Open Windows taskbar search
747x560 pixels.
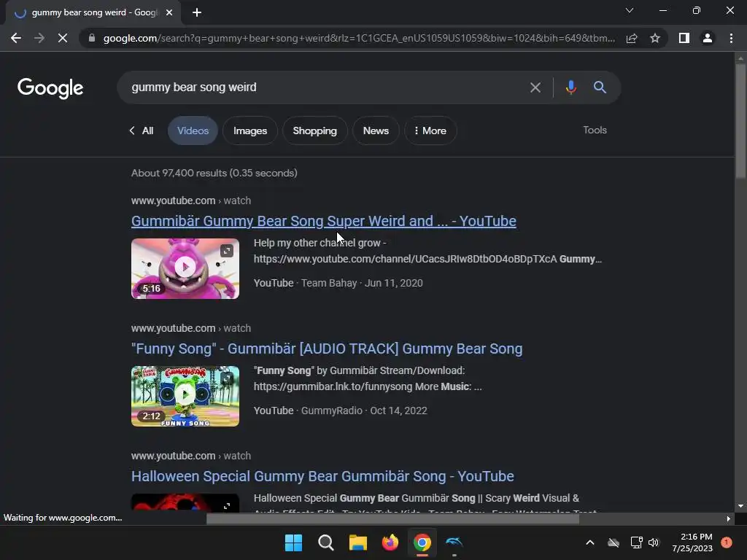click(326, 542)
